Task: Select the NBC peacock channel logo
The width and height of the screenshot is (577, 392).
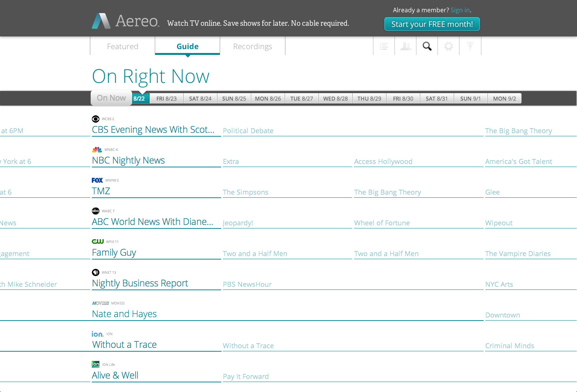Action: click(x=97, y=150)
